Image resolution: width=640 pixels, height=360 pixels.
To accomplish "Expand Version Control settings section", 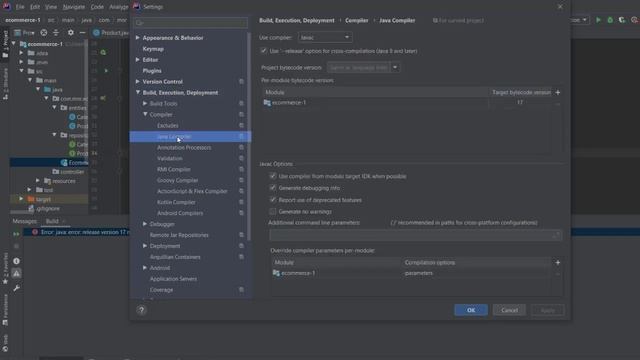I will click(x=138, y=82).
